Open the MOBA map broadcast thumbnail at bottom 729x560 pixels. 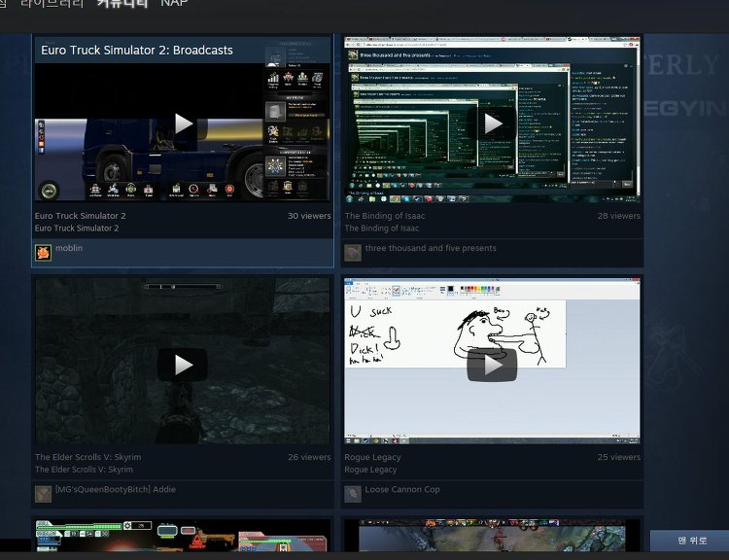click(492, 536)
